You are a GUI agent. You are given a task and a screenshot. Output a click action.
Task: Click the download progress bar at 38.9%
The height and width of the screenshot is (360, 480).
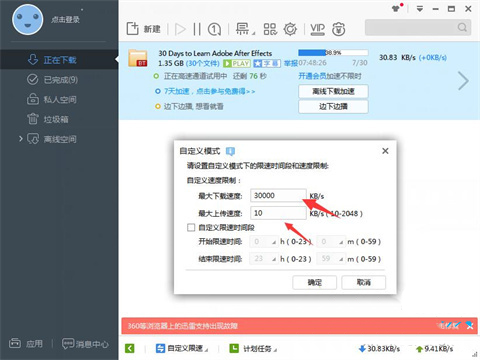tap(333, 53)
